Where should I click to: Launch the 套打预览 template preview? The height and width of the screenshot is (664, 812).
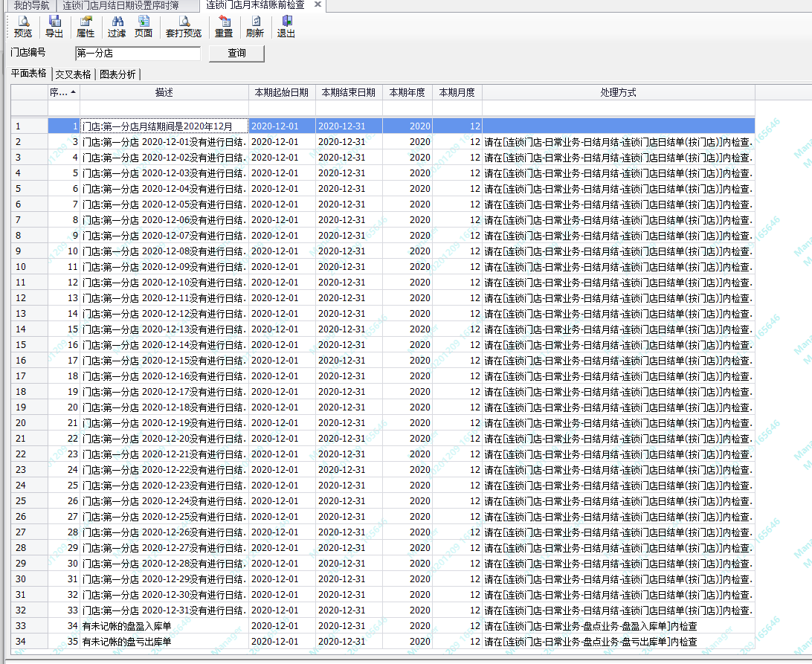pos(184,27)
